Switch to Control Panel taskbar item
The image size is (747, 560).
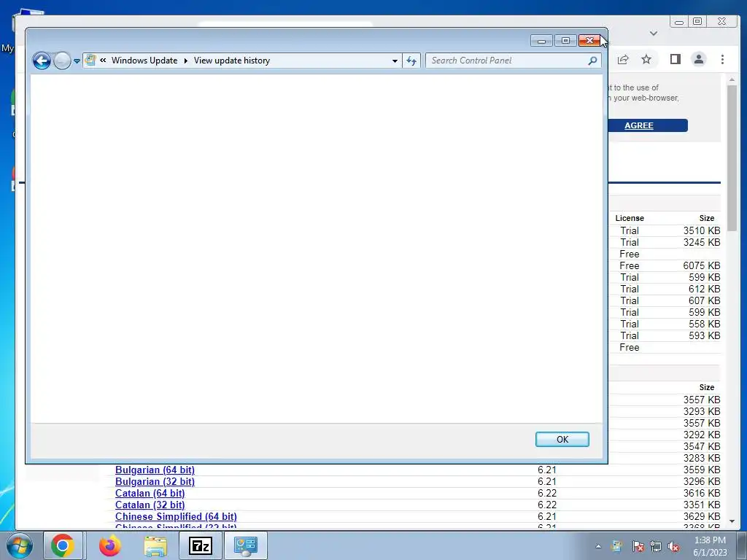246,545
